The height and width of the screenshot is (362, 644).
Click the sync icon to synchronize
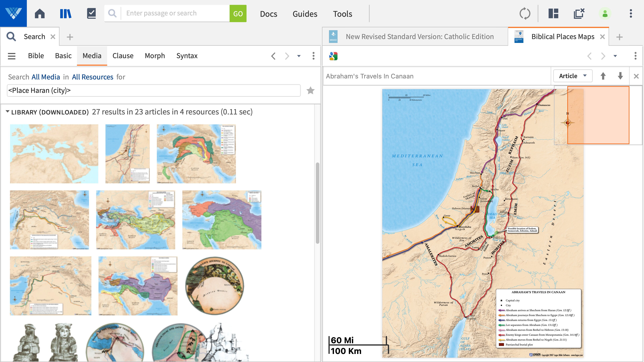[525, 13]
